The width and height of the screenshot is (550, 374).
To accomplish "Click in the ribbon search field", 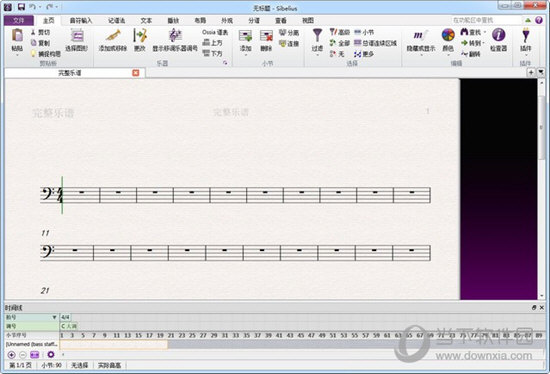I will pos(486,20).
